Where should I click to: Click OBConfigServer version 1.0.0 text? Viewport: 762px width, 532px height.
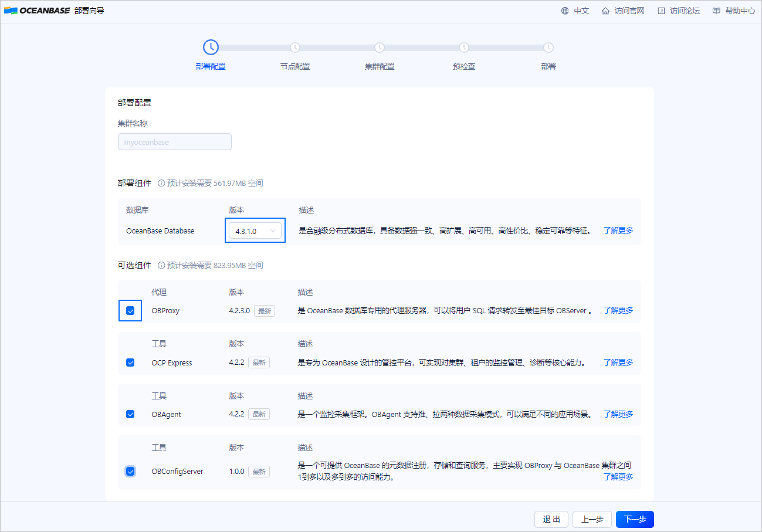click(236, 472)
